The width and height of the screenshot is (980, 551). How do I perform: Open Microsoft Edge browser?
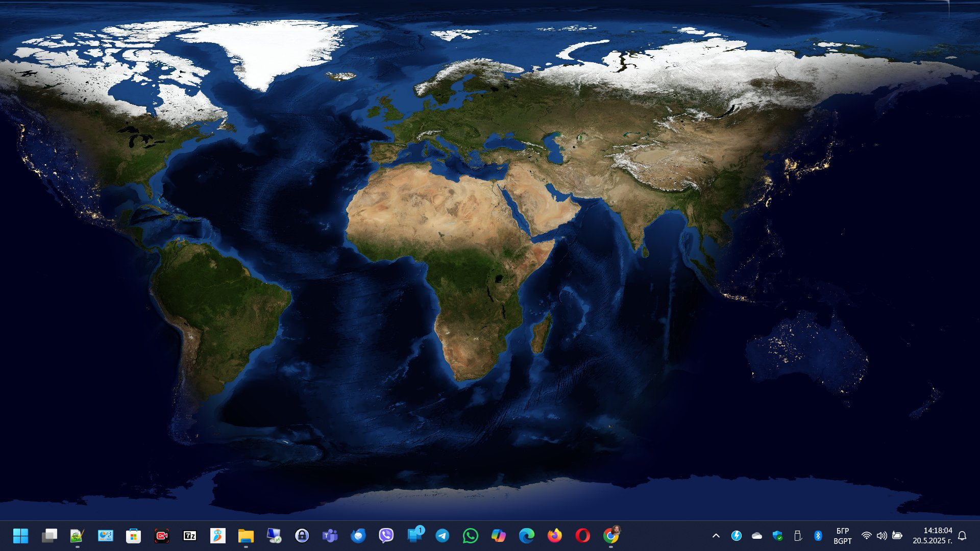(x=526, y=536)
